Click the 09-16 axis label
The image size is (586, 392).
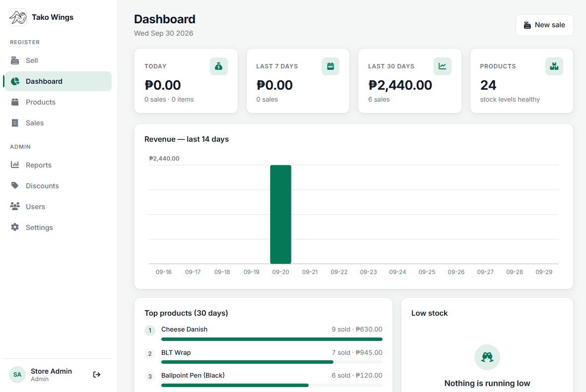164,272
